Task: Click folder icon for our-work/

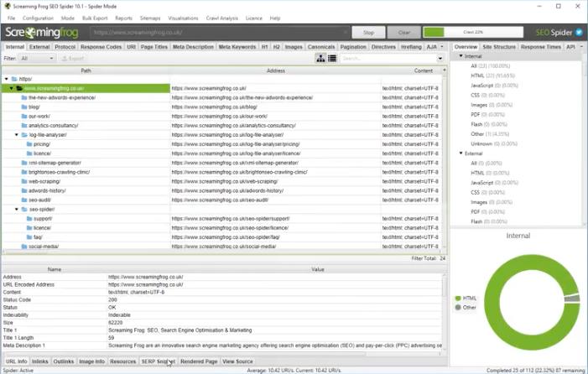Action: pyautogui.click(x=24, y=117)
